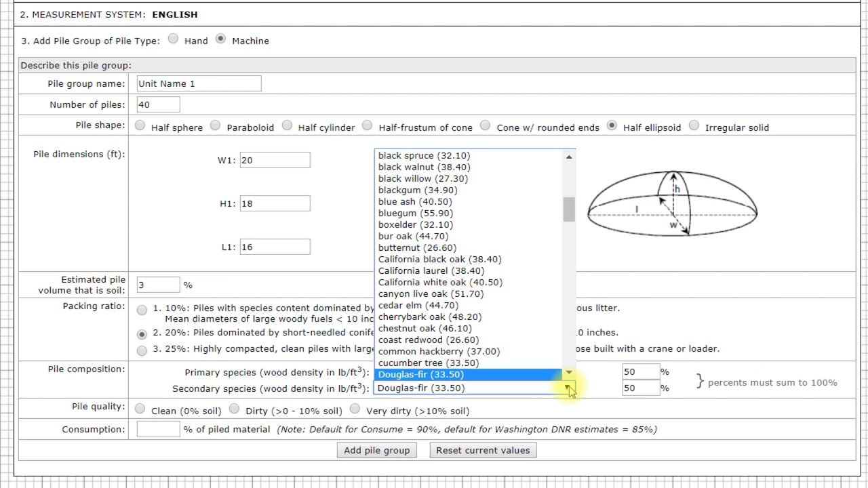868x488 pixels.
Task: Open the secondary species dropdown arrow
Action: click(x=569, y=388)
